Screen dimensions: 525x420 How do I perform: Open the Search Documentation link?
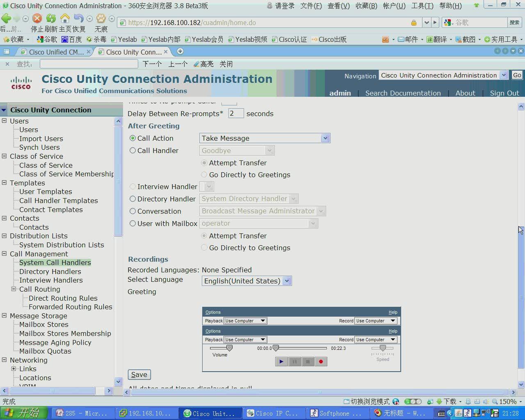tap(403, 93)
